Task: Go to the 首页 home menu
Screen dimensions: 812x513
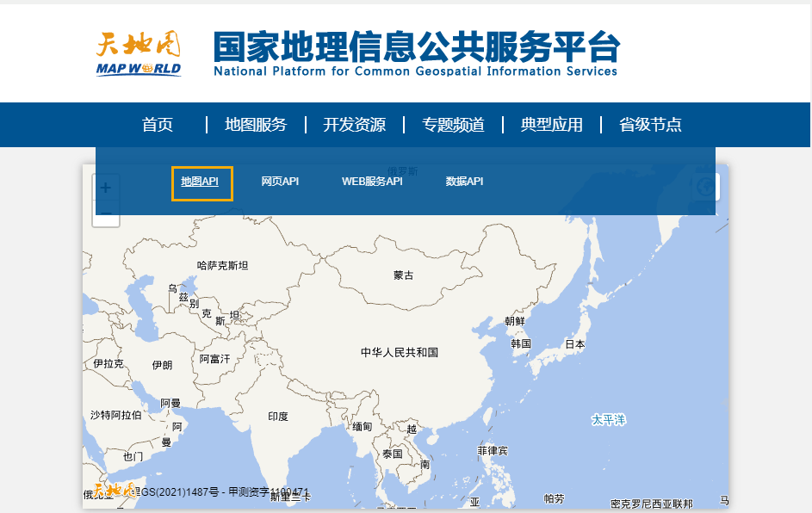Action: [158, 125]
